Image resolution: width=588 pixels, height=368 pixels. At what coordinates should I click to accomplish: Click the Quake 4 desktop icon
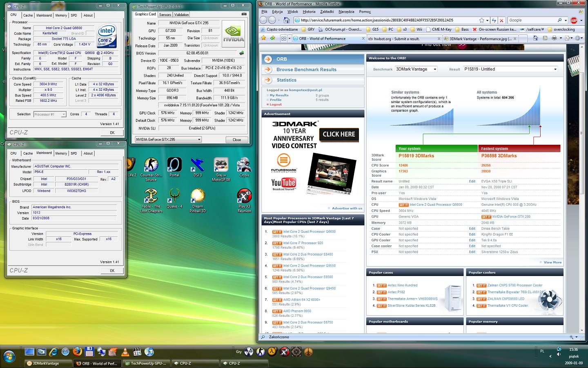click(x=174, y=199)
